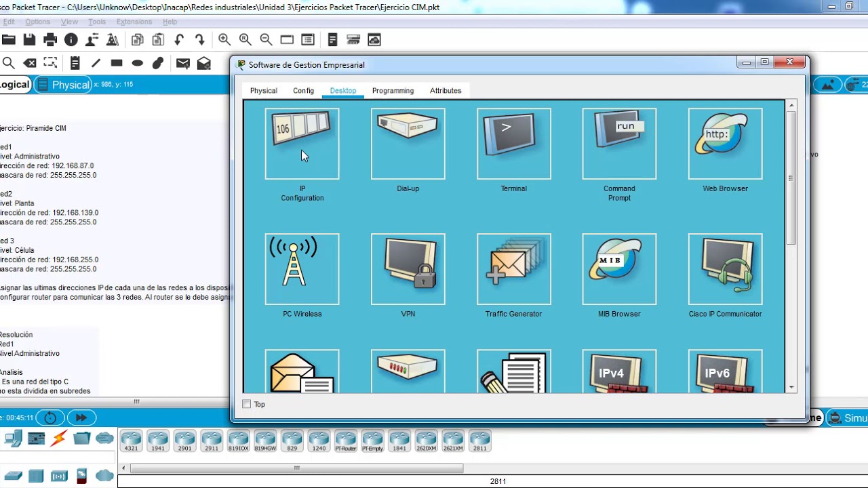
Task: Click the Zoom In magnifier
Action: 224,40
